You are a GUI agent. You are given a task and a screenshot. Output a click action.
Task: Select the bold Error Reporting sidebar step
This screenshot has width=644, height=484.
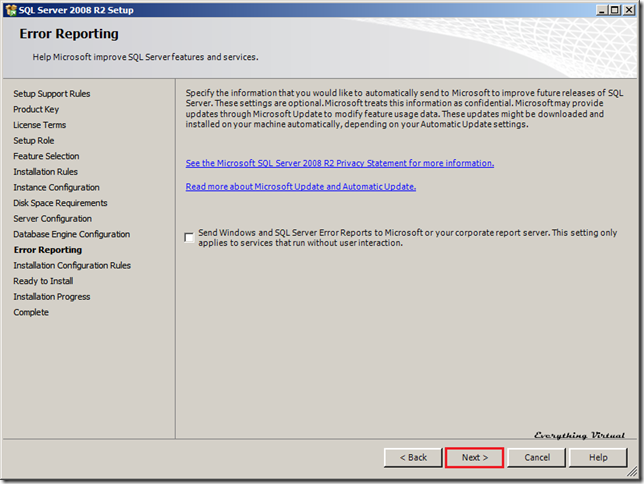click(x=48, y=250)
